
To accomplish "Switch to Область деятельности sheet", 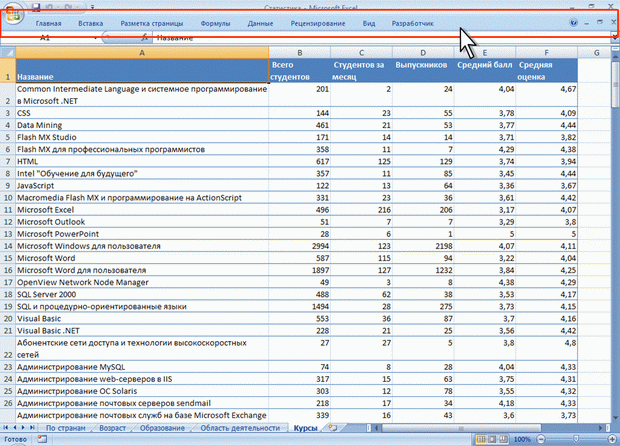I will [240, 428].
